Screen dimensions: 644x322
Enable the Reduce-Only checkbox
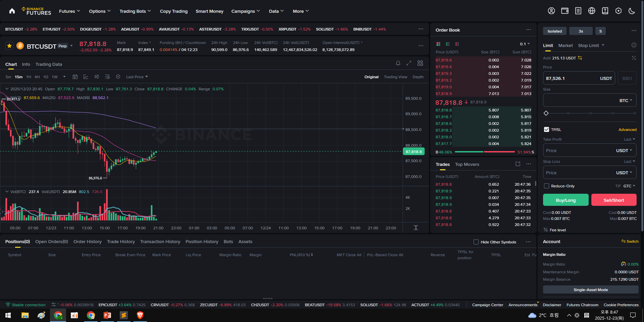[546, 186]
